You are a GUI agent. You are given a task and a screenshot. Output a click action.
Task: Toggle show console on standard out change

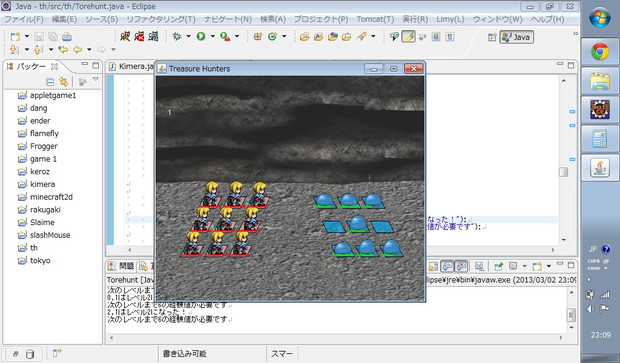(x=447, y=266)
